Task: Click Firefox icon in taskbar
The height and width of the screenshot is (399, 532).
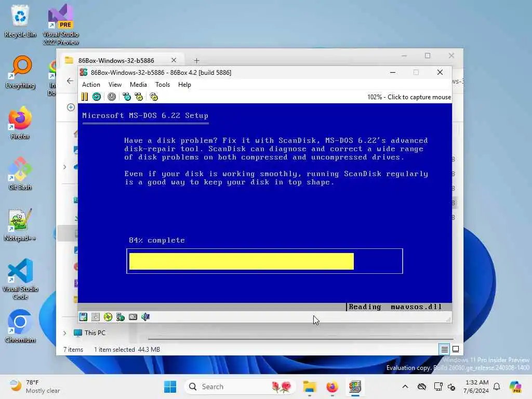Action: [332, 387]
